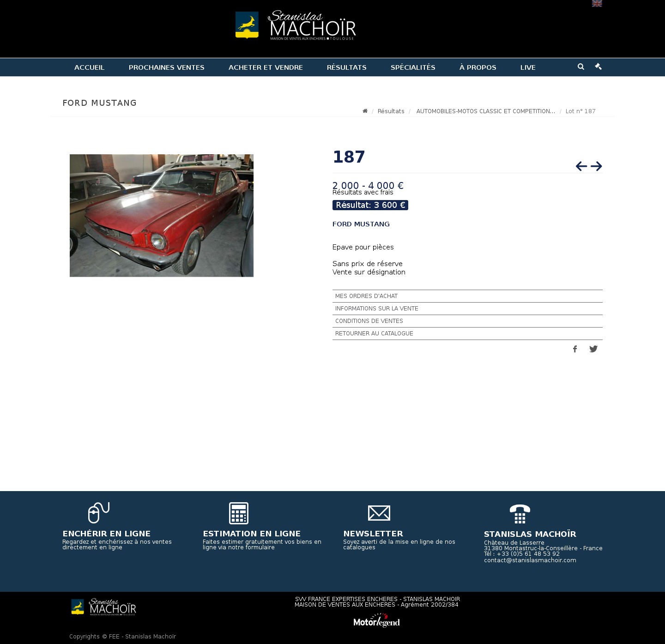The height and width of the screenshot is (644, 665).
Task: Click the footer Stanislas Machoïr logo
Action: point(103,607)
